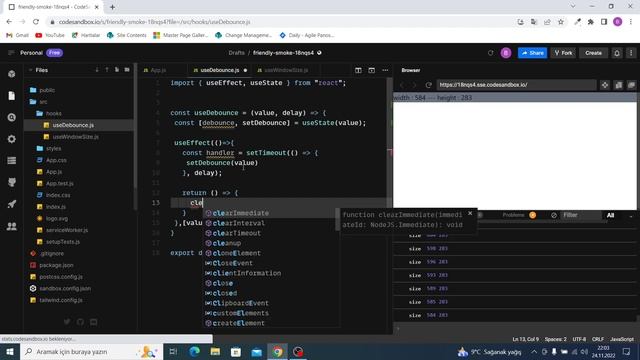
Task: Open the hamburger menu beside Personal
Action: click(x=11, y=53)
